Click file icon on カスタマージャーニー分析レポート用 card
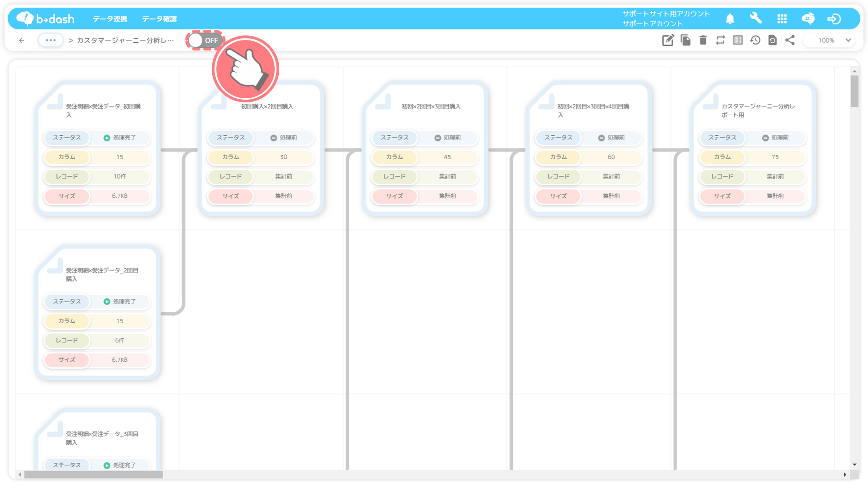Image resolution: width=868 pixels, height=488 pixels. click(x=710, y=102)
